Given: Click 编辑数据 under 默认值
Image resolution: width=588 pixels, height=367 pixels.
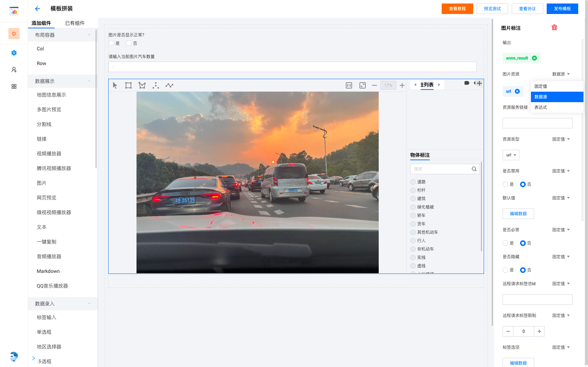Looking at the screenshot, I should click(x=518, y=214).
